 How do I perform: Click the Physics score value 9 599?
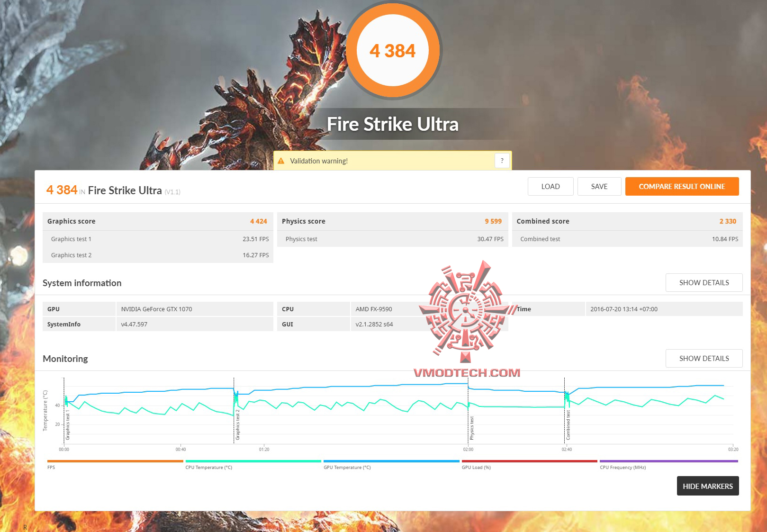493,221
